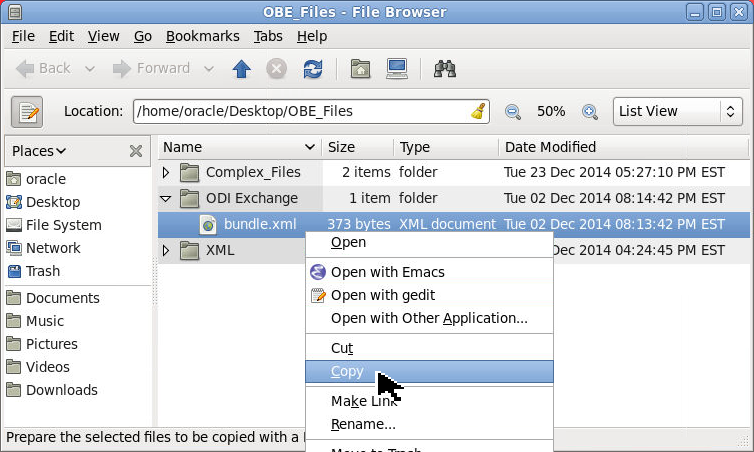This screenshot has height=452, width=754.
Task: Choose Open with Other Application
Action: (429, 318)
